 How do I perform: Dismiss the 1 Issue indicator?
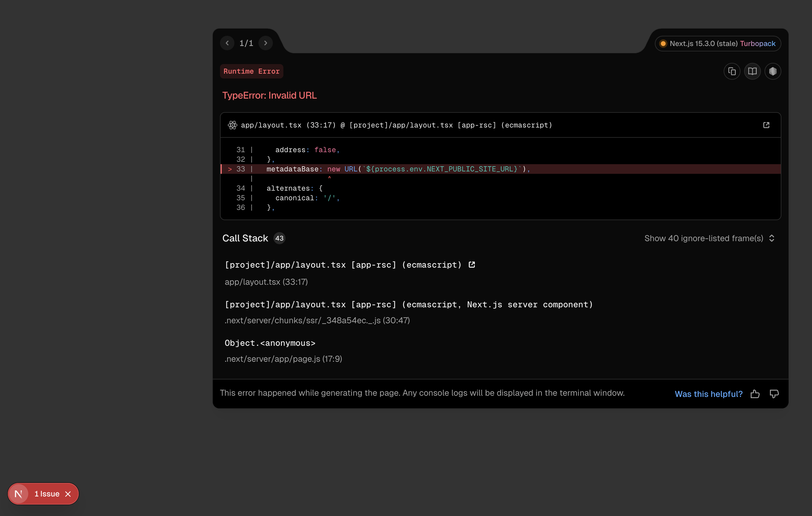[x=68, y=494]
